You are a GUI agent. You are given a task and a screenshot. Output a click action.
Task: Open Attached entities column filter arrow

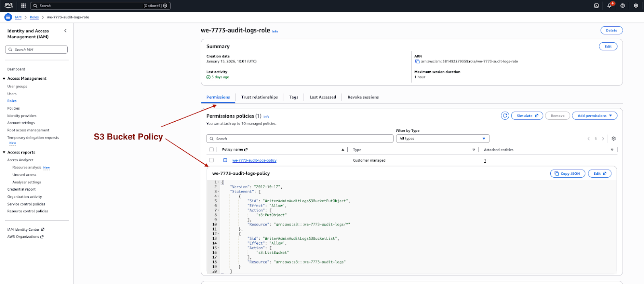point(612,149)
